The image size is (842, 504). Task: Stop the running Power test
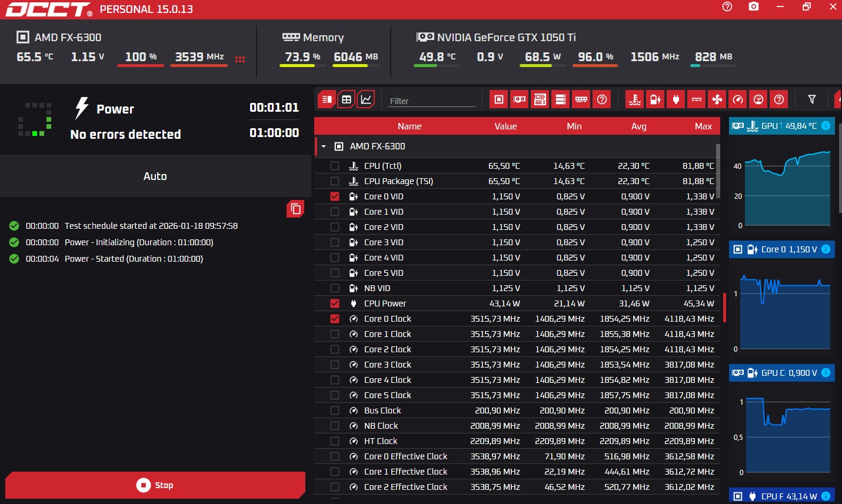[155, 485]
